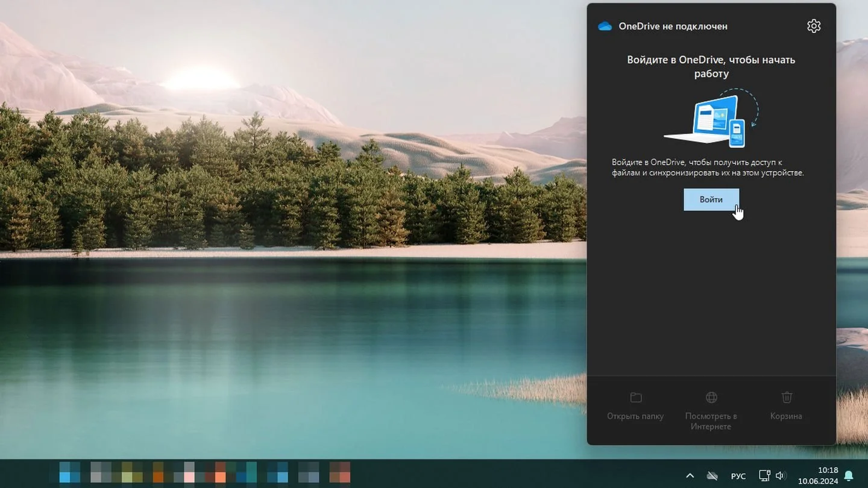Open network status tray icon
The image size is (868, 488).
pos(764,475)
